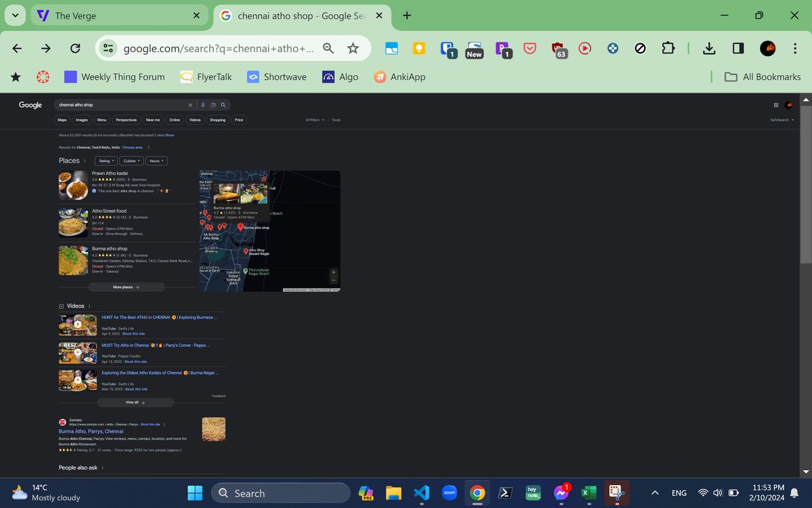Open the SafeSearch dropdown
812x508 pixels.
point(782,120)
